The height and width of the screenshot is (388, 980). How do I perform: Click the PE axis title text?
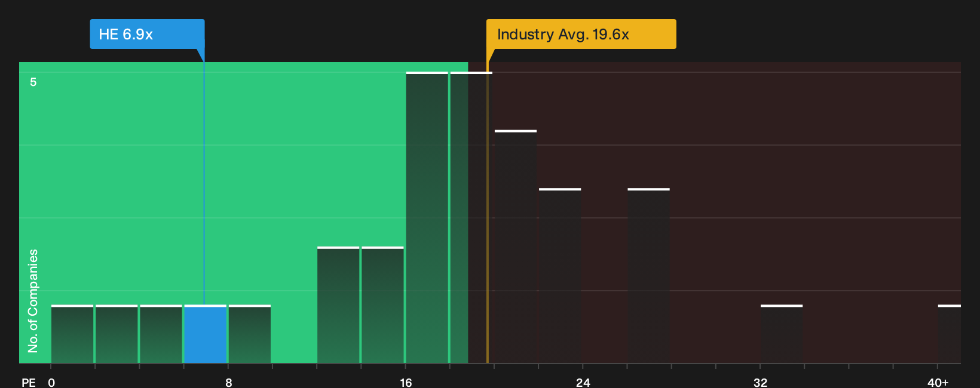(x=29, y=382)
